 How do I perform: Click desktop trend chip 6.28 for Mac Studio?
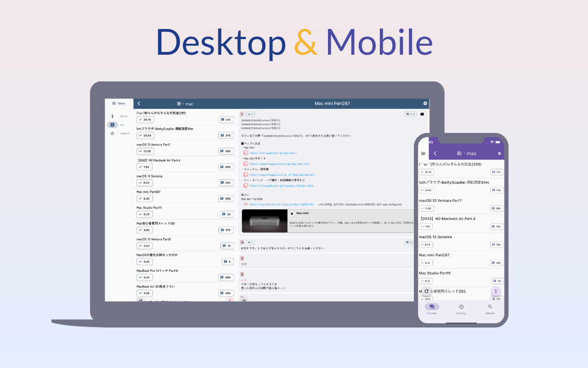click(x=145, y=214)
